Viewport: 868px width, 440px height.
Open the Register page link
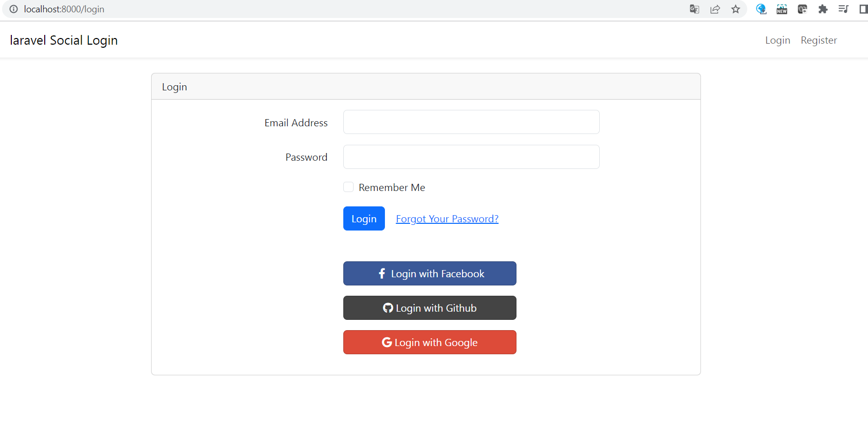pyautogui.click(x=819, y=40)
